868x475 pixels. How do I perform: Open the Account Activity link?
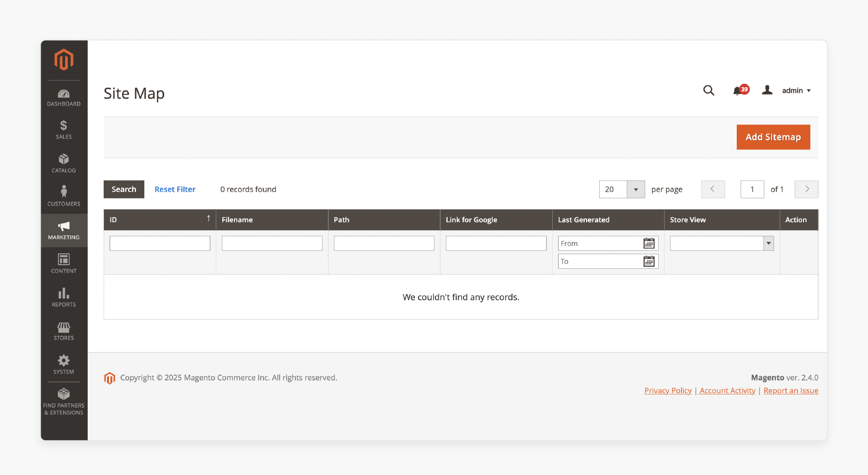pos(728,391)
